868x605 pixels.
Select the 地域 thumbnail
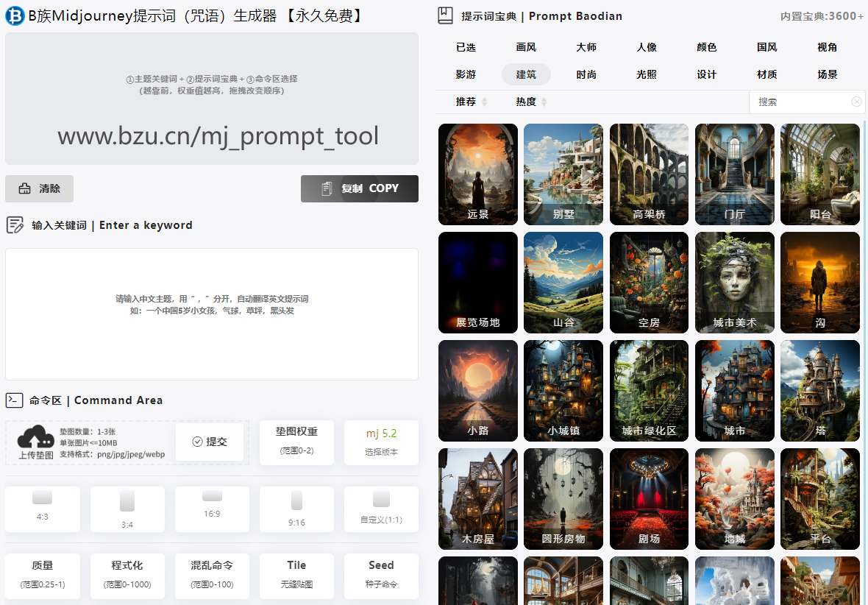(x=735, y=499)
